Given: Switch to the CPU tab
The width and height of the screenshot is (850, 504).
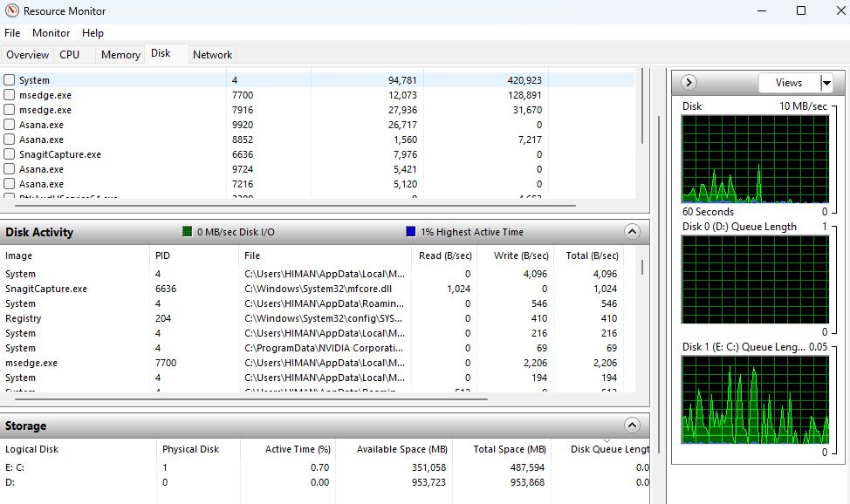Looking at the screenshot, I should click(x=70, y=54).
